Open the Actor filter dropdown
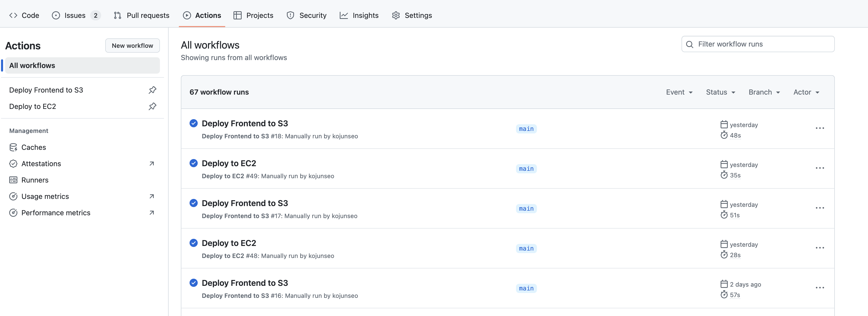This screenshot has height=316, width=868. (806, 92)
